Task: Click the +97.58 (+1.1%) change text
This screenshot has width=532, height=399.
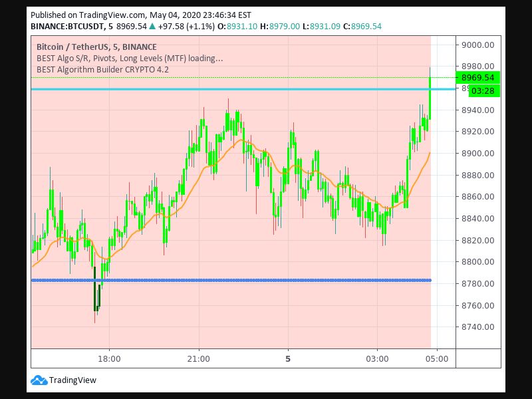Action: 186,26
